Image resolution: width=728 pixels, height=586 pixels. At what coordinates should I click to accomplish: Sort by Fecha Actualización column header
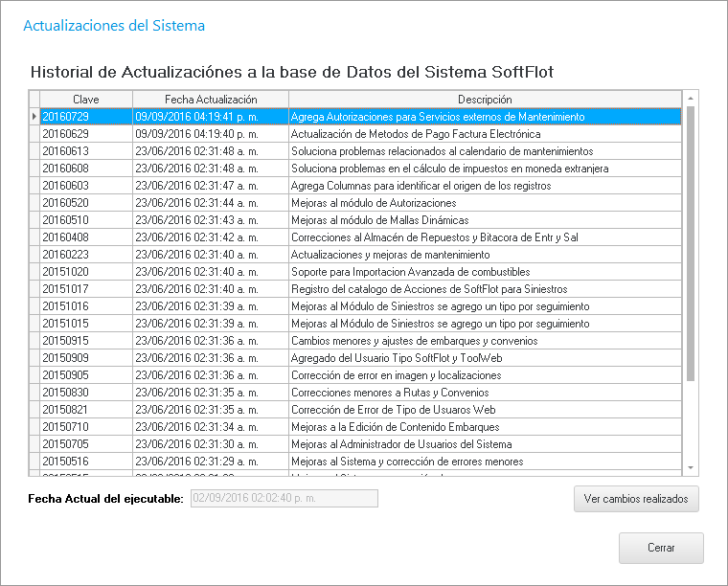[x=211, y=100]
